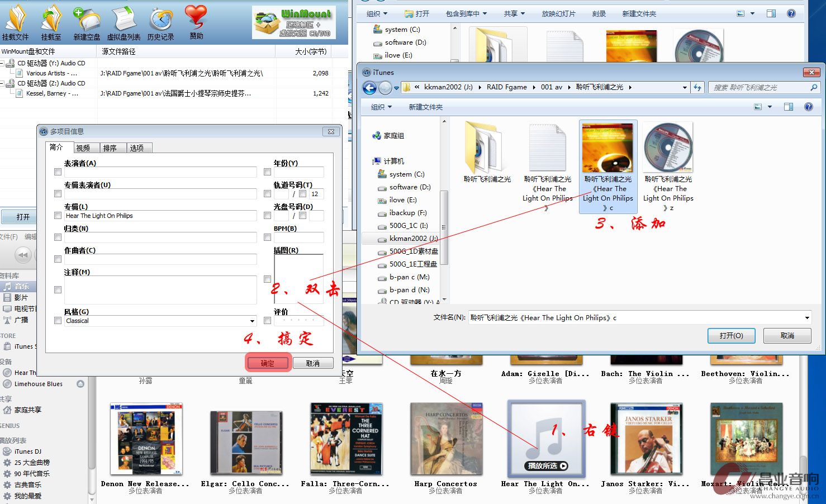Click 取消 in the iTunes file dialog

coord(787,335)
